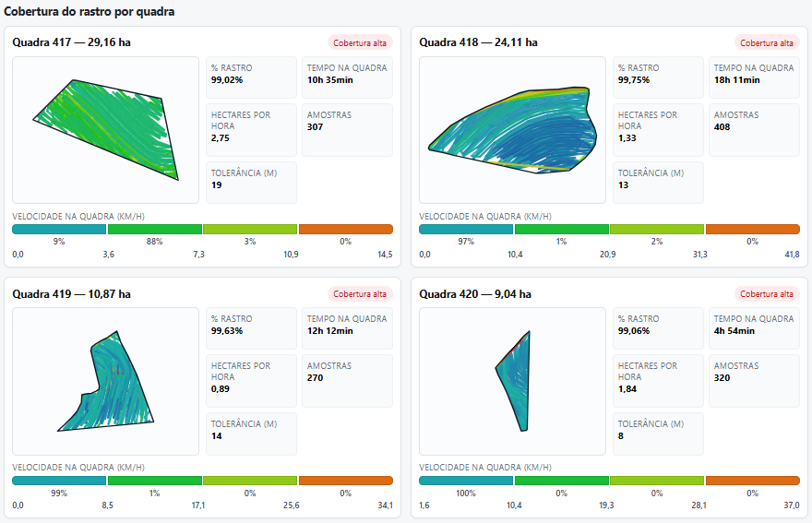812x523 pixels.
Task: Click the Tempo na quadra 4h 54min tile
Action: [x=754, y=328]
